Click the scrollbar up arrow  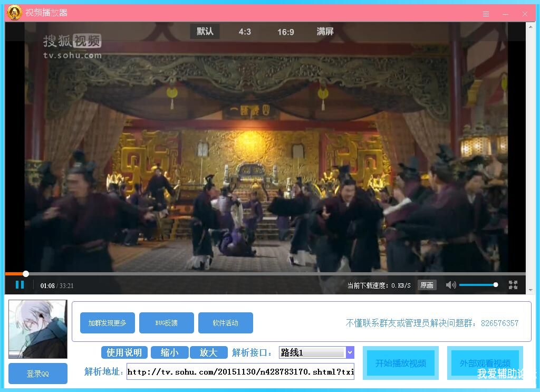531,26
